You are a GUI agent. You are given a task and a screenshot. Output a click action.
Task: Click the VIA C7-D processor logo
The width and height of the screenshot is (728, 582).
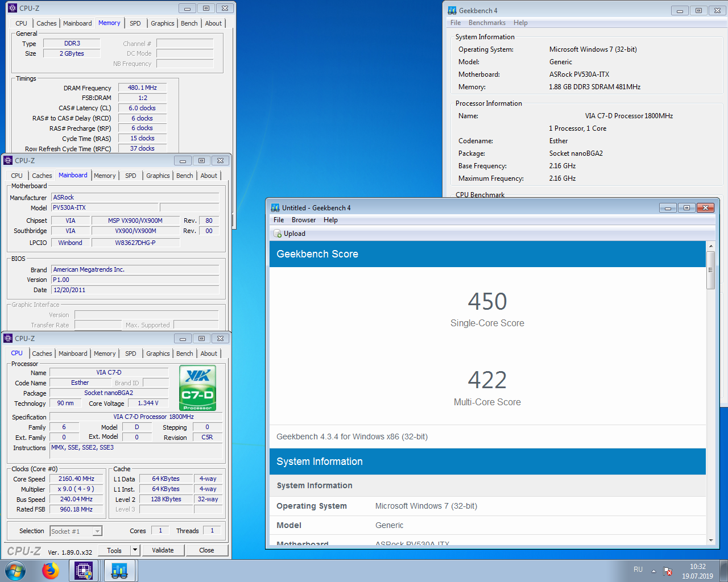[x=197, y=388]
